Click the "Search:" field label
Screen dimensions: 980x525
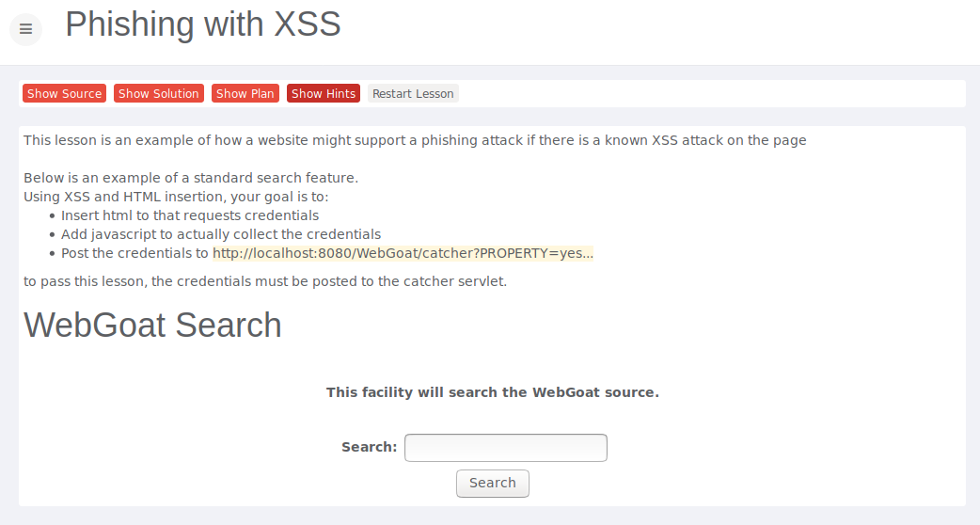coord(369,447)
